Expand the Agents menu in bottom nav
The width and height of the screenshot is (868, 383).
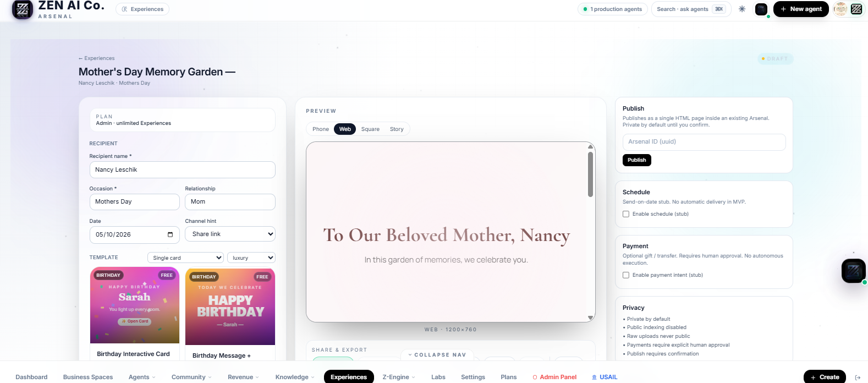click(x=142, y=377)
